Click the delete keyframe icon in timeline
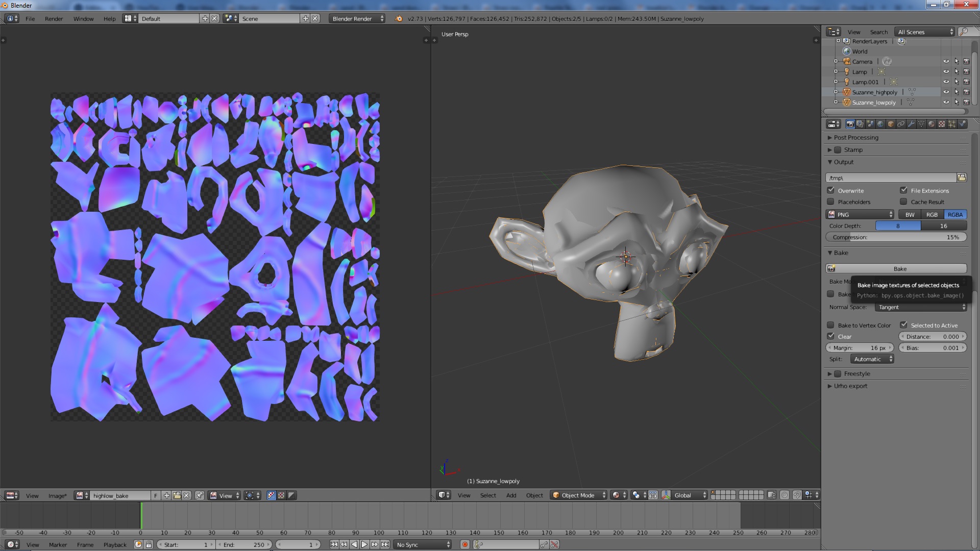The height and width of the screenshot is (551, 980). click(554, 545)
